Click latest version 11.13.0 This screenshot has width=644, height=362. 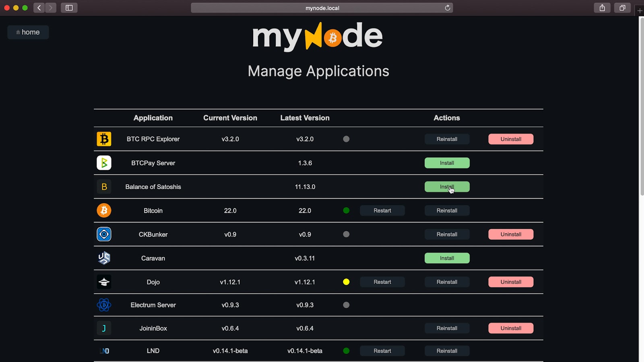click(305, 187)
